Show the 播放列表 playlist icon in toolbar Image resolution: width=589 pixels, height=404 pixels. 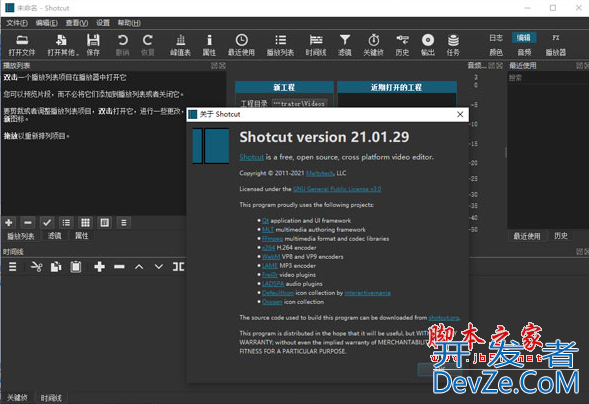280,45
